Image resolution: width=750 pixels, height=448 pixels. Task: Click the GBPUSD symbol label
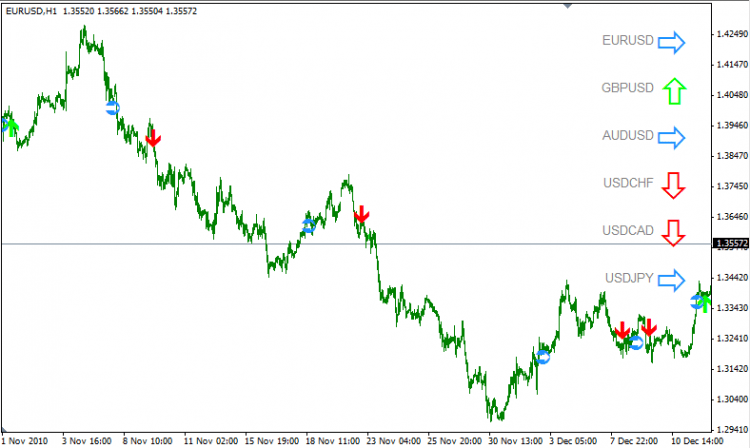627,88
